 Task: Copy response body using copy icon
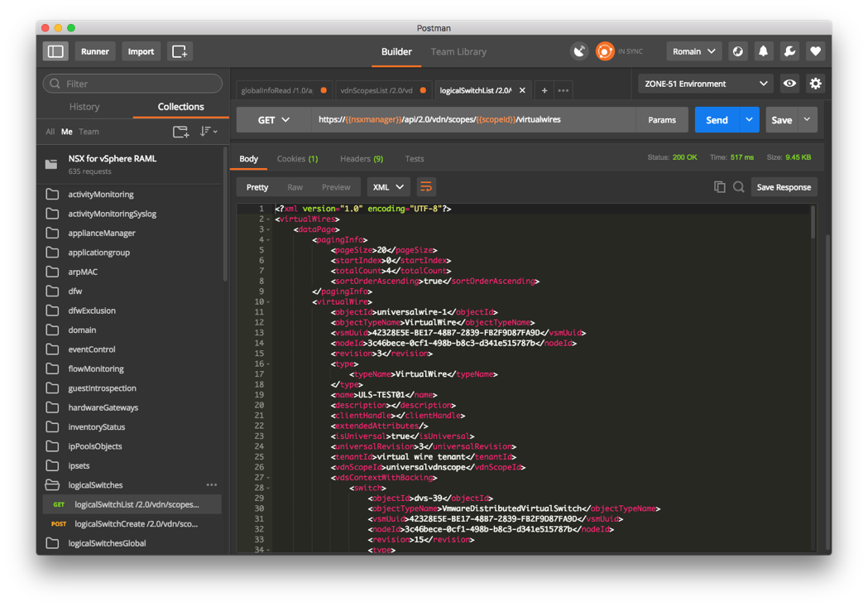[719, 187]
